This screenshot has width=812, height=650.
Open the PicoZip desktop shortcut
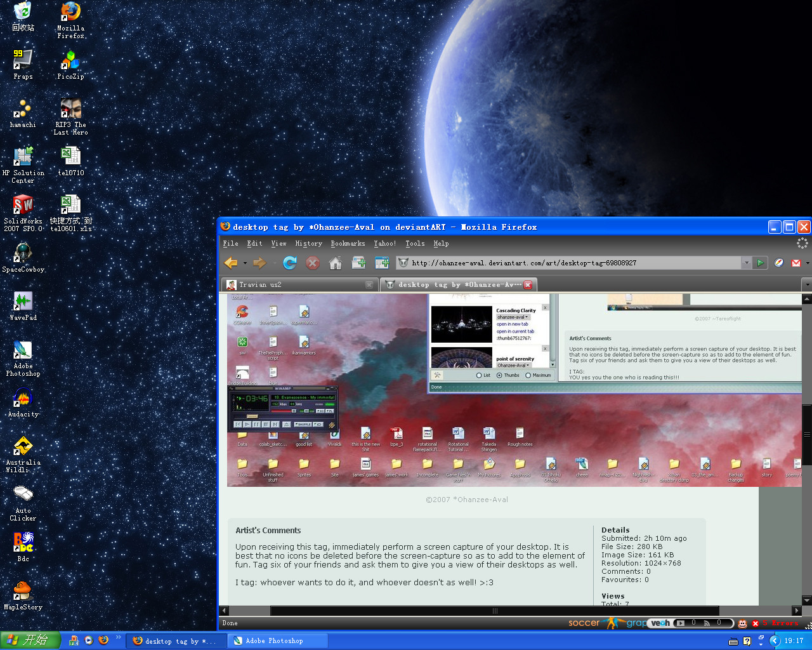coord(70,64)
